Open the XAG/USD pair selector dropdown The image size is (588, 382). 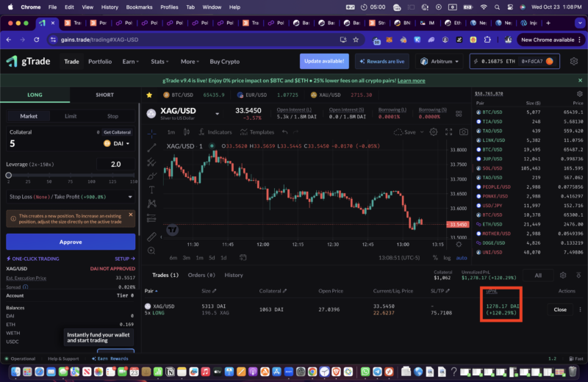(x=217, y=114)
